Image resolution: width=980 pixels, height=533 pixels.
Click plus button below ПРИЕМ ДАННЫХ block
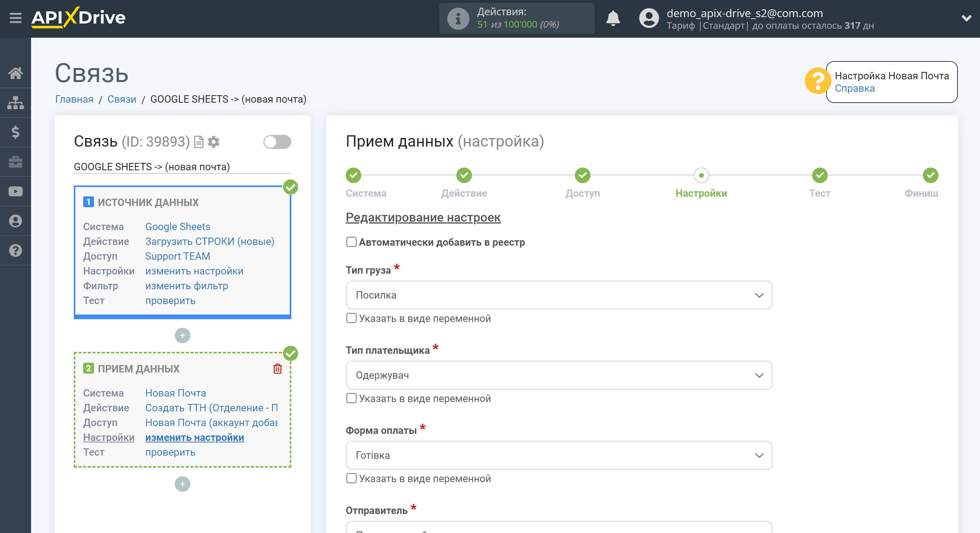(183, 484)
